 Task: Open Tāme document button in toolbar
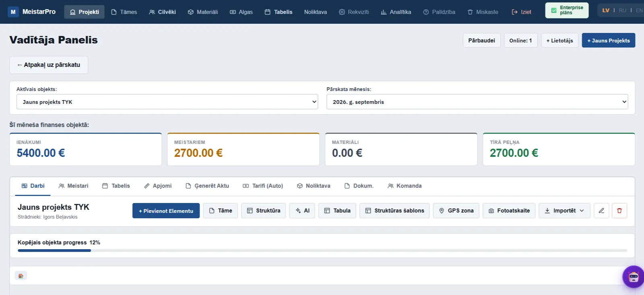coord(220,211)
